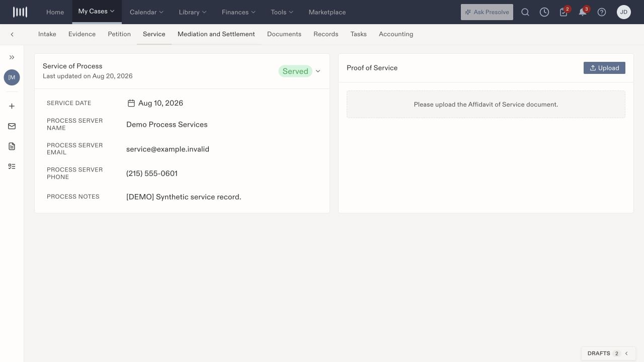Click the calendar icon beside service date
Screen dimensions: 644x362
tap(131, 103)
